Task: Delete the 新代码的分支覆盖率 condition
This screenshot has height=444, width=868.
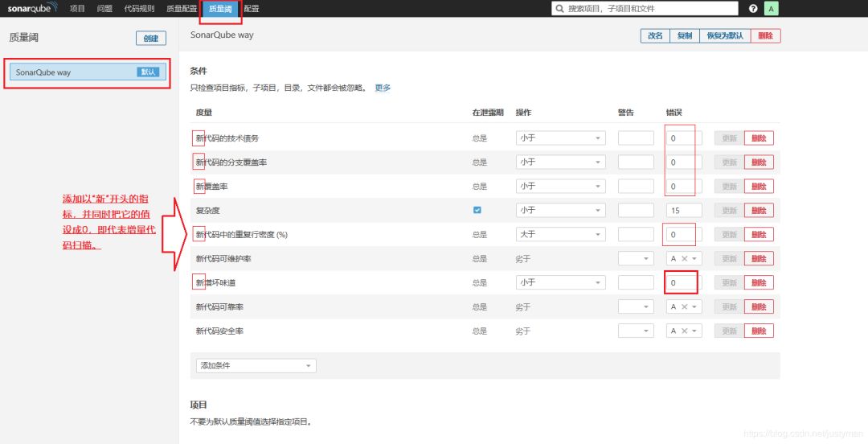Action: click(759, 162)
